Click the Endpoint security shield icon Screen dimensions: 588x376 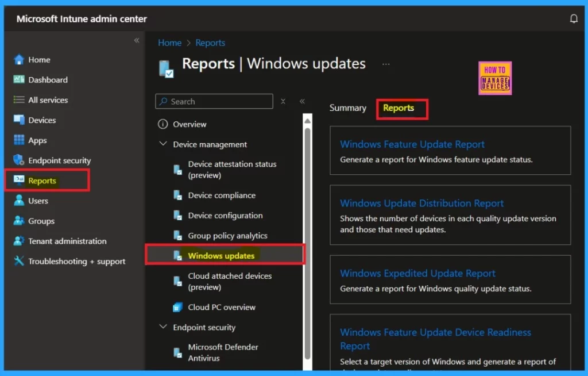19,160
